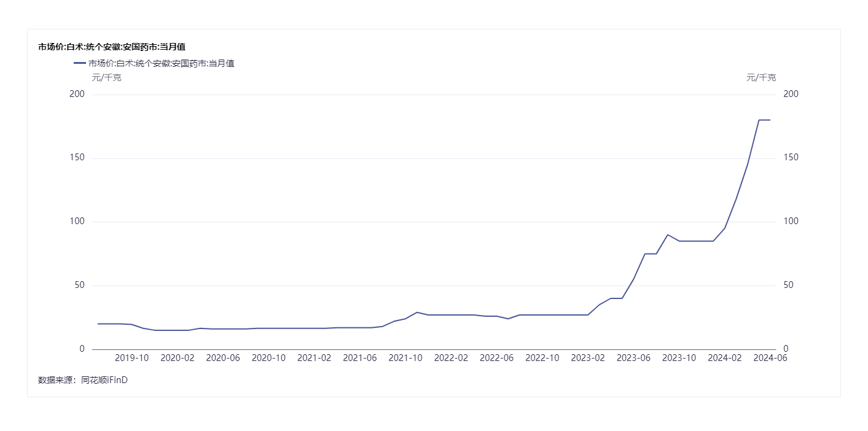Click the 2024-02 x-axis label
The width and height of the screenshot is (868, 431).
coord(725,358)
